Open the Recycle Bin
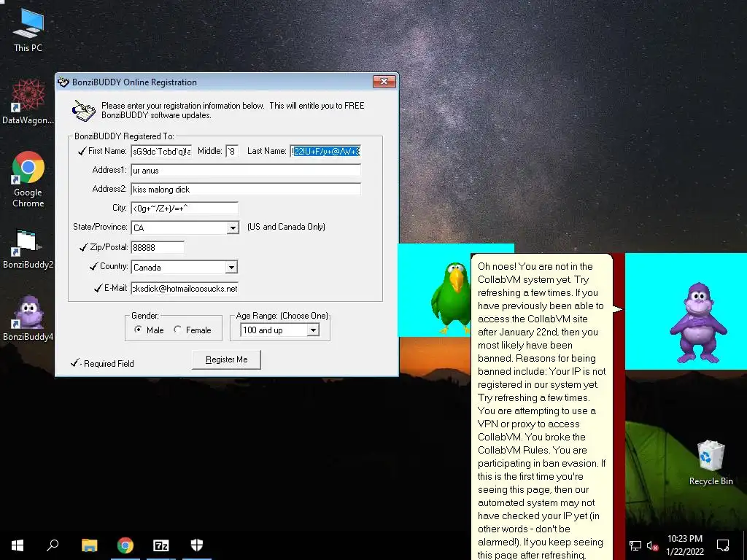Viewport: 747px width, 560px height. pos(711,463)
